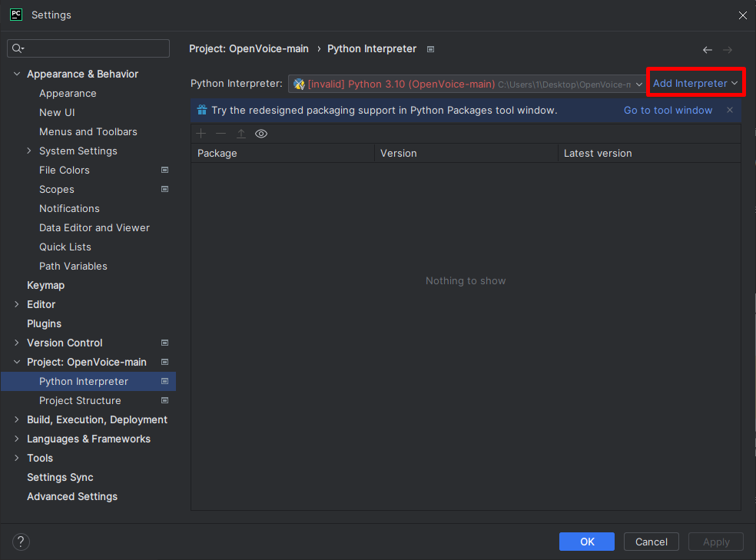Click the Apply button

pos(716,542)
